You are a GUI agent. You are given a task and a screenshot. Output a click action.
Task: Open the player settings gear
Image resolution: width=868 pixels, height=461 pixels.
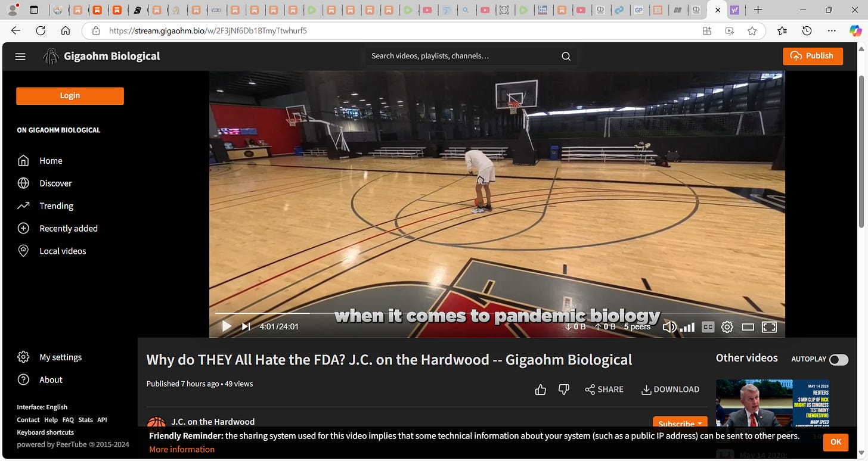727,327
